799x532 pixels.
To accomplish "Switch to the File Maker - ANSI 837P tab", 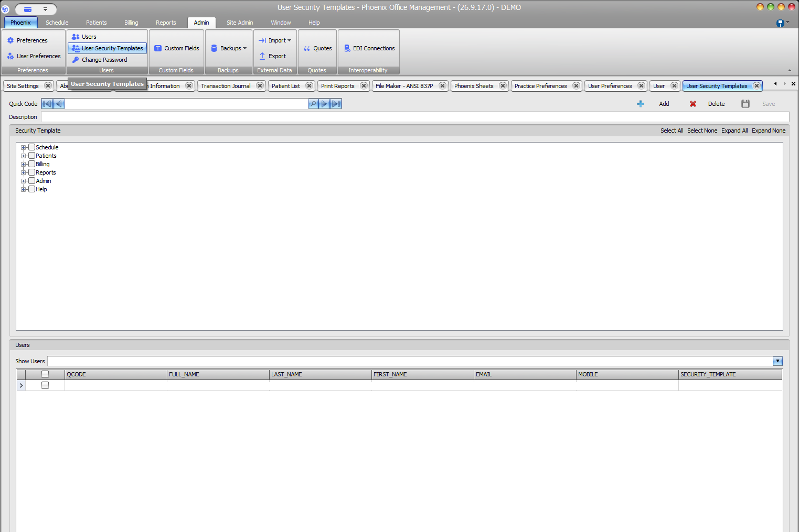I will click(x=404, y=86).
